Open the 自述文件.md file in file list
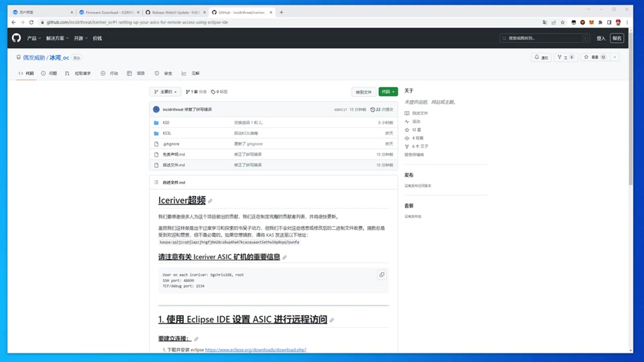Image resolution: width=644 pixels, height=362 pixels. click(x=174, y=165)
